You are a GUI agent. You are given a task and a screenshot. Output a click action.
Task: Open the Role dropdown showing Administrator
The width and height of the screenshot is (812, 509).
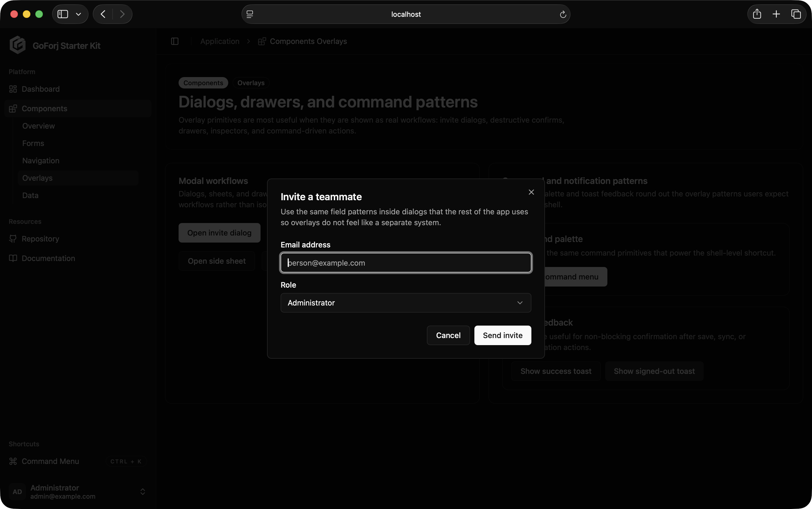[x=406, y=303]
